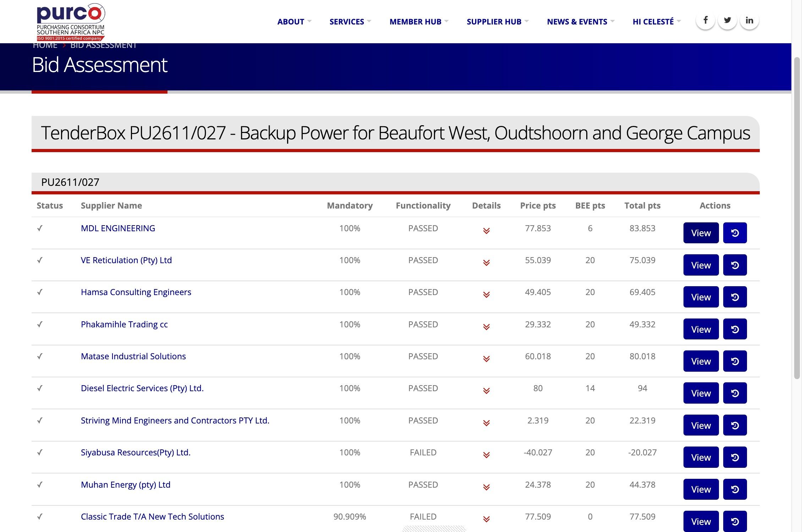The width and height of the screenshot is (802, 532).
Task: Expand details chevron for Diesel Electric Services
Action: point(486,391)
